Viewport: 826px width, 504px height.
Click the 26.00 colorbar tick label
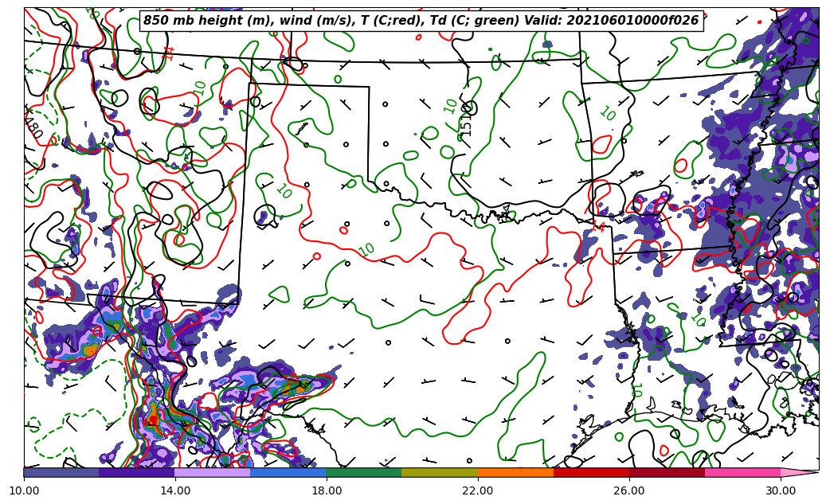(629, 490)
